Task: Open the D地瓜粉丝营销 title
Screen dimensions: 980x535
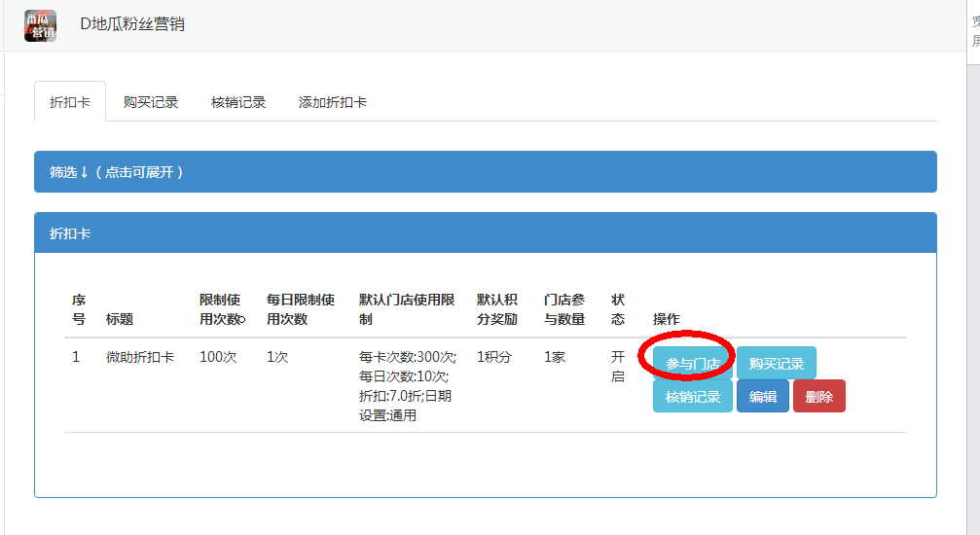Action: [x=132, y=24]
